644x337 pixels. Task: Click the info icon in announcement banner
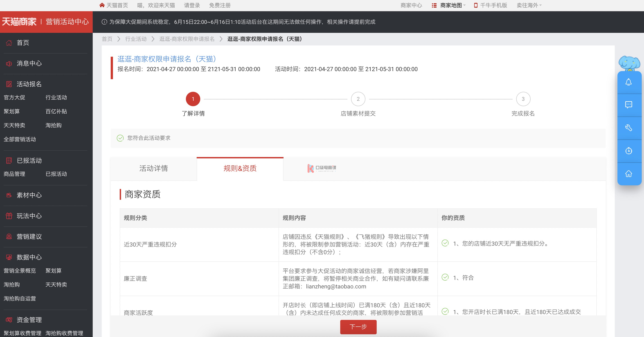click(x=104, y=22)
